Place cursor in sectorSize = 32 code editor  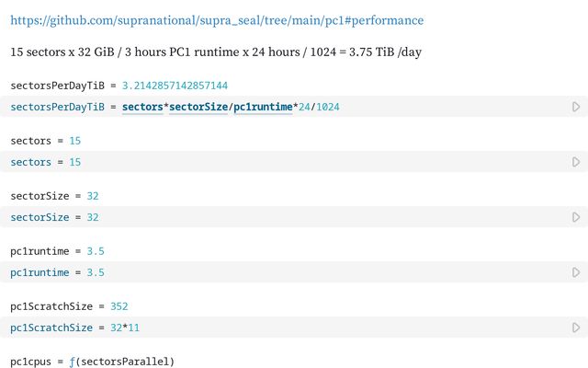276,217
